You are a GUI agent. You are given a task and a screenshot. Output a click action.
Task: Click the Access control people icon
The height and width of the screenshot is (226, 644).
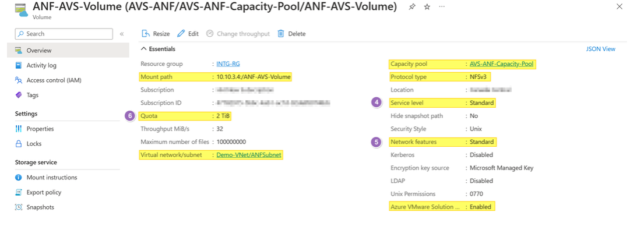(18, 80)
